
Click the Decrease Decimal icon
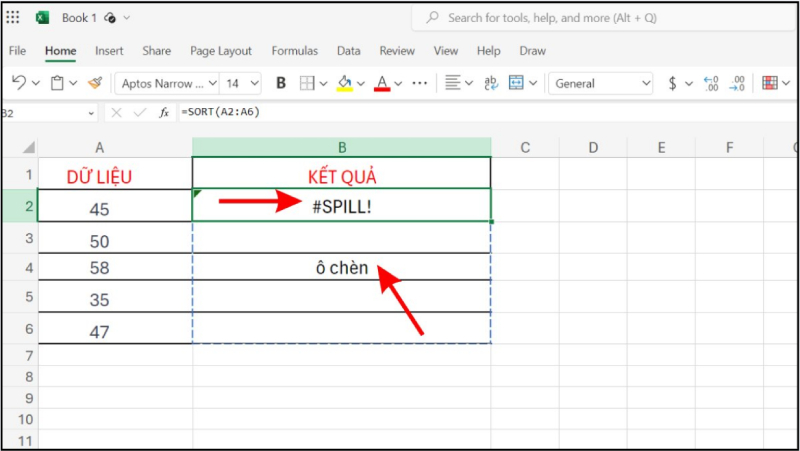click(737, 83)
